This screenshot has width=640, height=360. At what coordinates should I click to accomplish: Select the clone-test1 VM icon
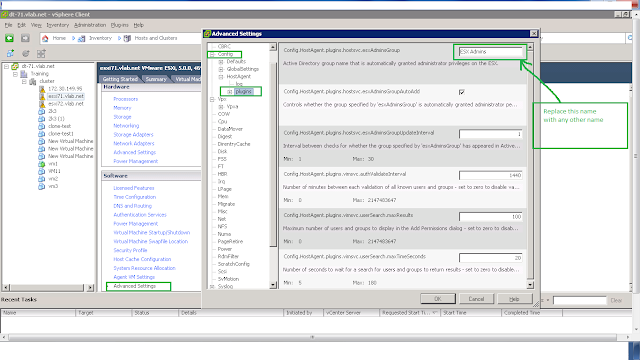point(42,134)
